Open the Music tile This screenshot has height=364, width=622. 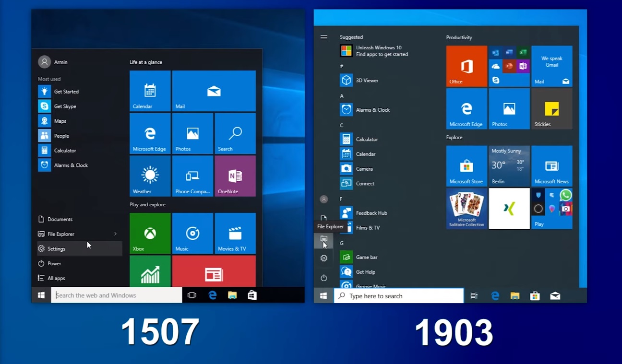point(192,234)
